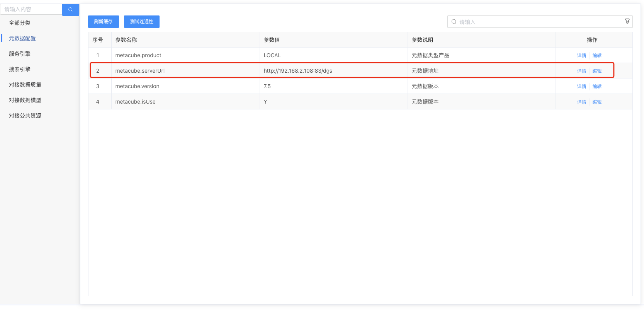
Task: Click the magnifier icon in table search field
Action: coord(454,22)
